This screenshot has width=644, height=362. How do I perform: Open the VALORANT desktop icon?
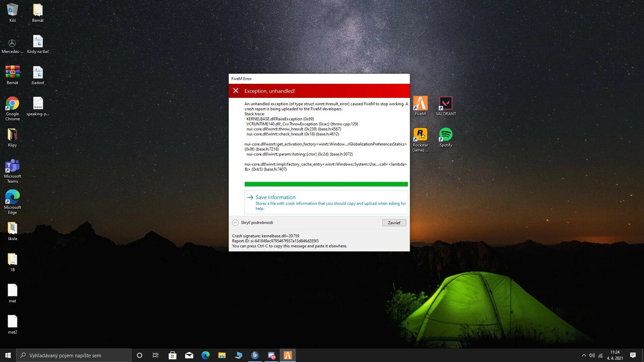pyautogui.click(x=446, y=104)
